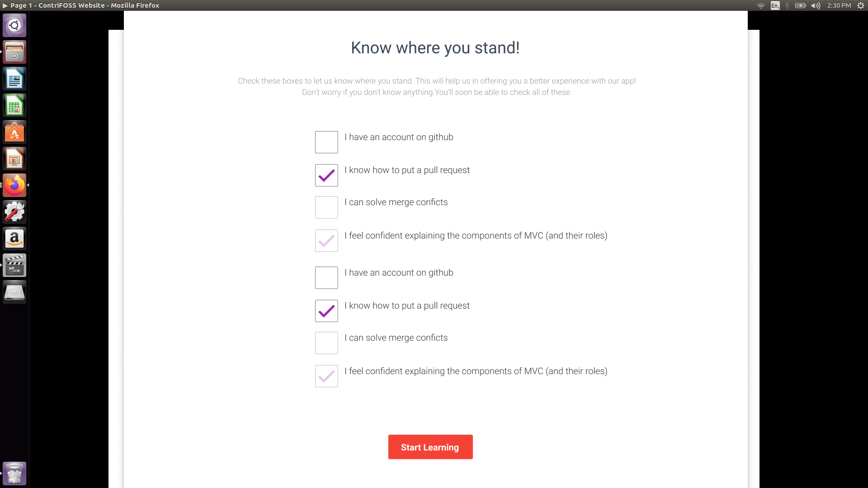The height and width of the screenshot is (488, 868).
Task: Open the Amazon launcher icon
Action: [14, 239]
